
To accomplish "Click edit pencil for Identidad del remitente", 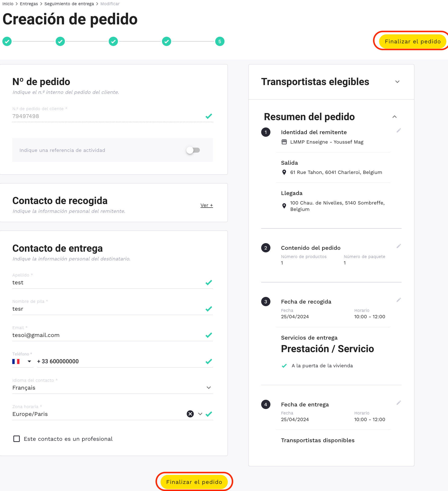I will pos(399,131).
